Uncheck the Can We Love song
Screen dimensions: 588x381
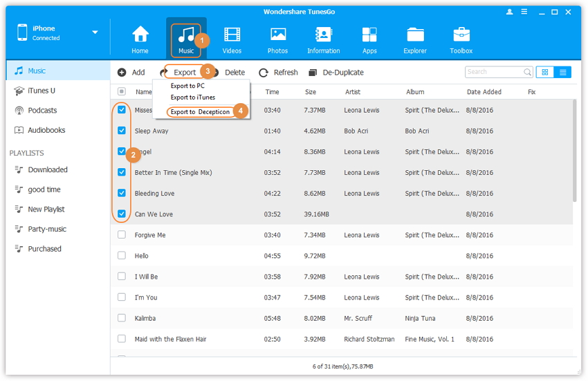click(x=122, y=214)
